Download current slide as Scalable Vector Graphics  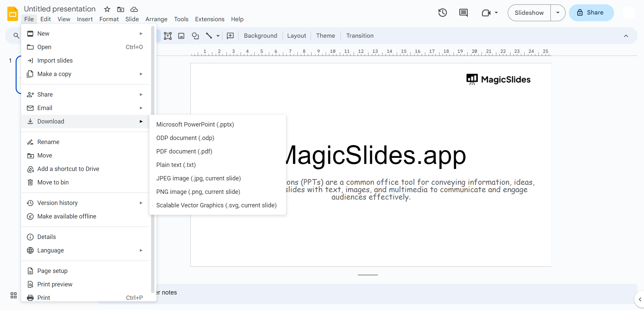218,205
